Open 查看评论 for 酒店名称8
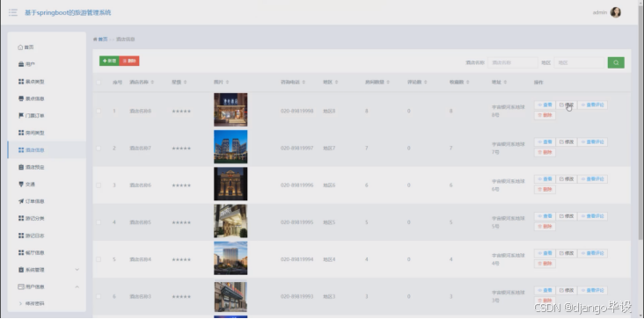 (593, 105)
